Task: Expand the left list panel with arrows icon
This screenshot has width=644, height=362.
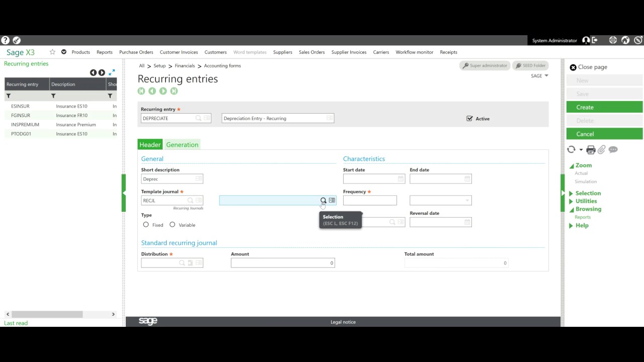Action: click(112, 72)
